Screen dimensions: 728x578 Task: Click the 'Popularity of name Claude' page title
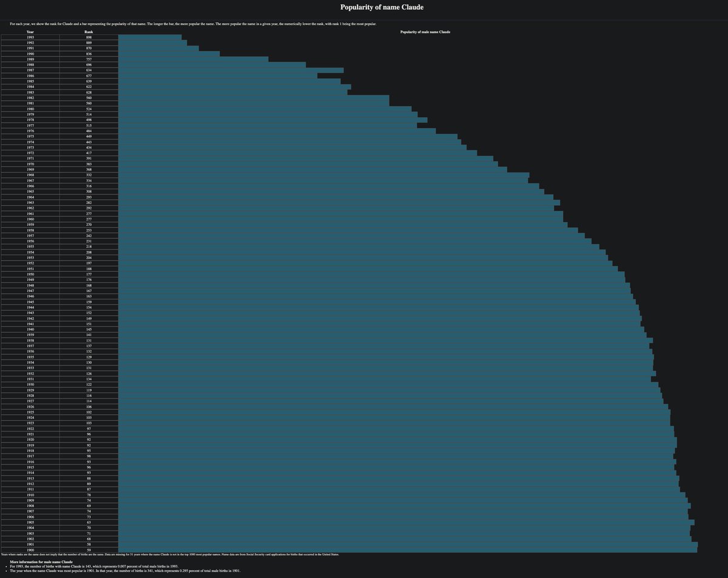382,7
